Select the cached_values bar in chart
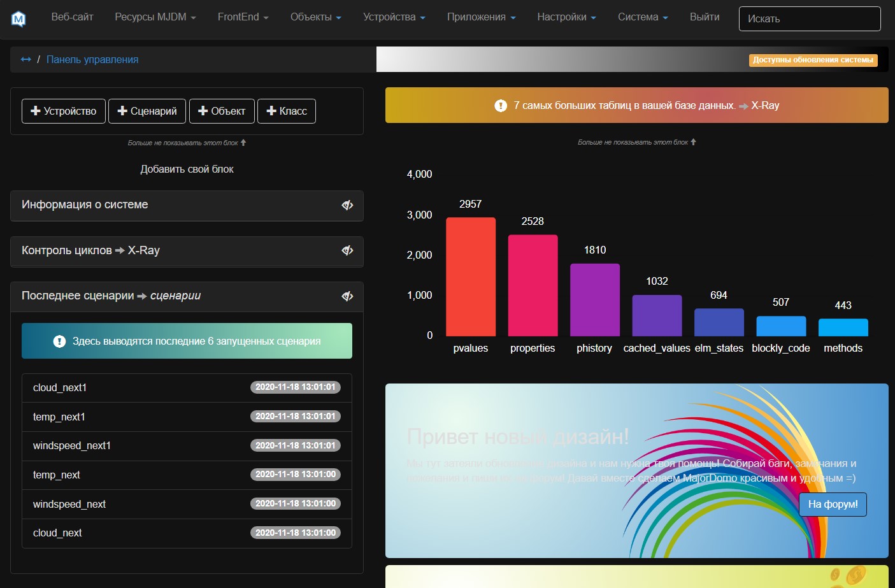 click(657, 315)
